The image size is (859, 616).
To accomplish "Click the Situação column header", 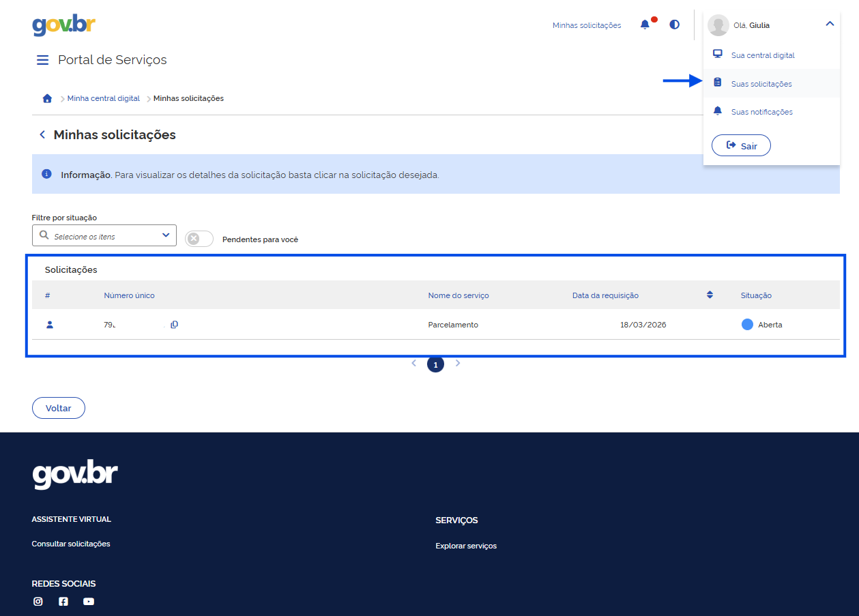I will point(756,295).
